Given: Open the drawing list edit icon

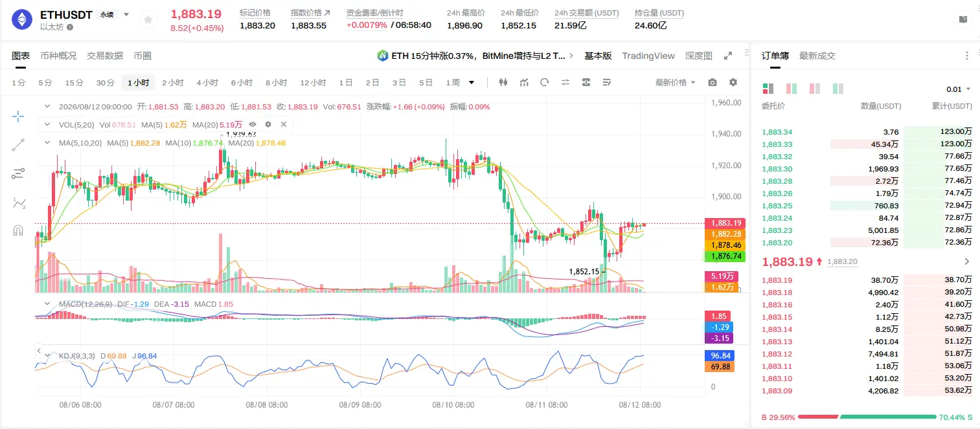Looking at the screenshot, I should (607, 82).
